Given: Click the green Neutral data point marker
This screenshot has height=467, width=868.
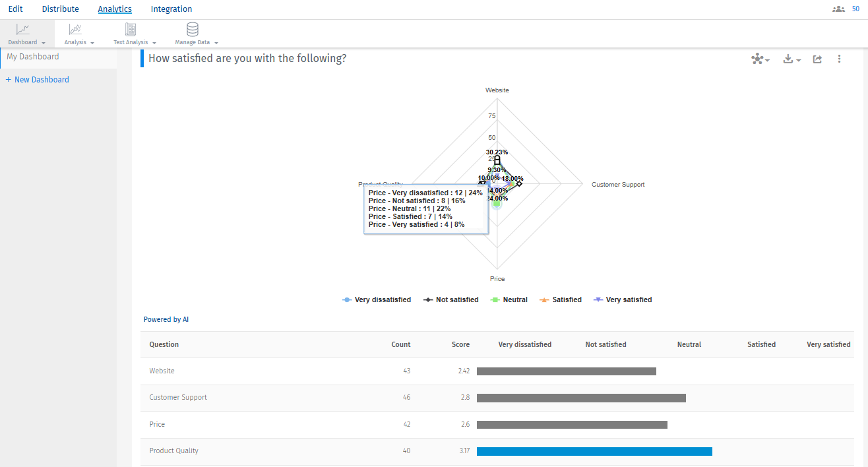Looking at the screenshot, I should coord(497,204).
